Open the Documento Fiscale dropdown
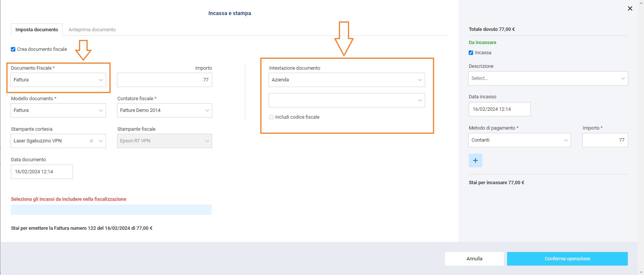 point(58,80)
